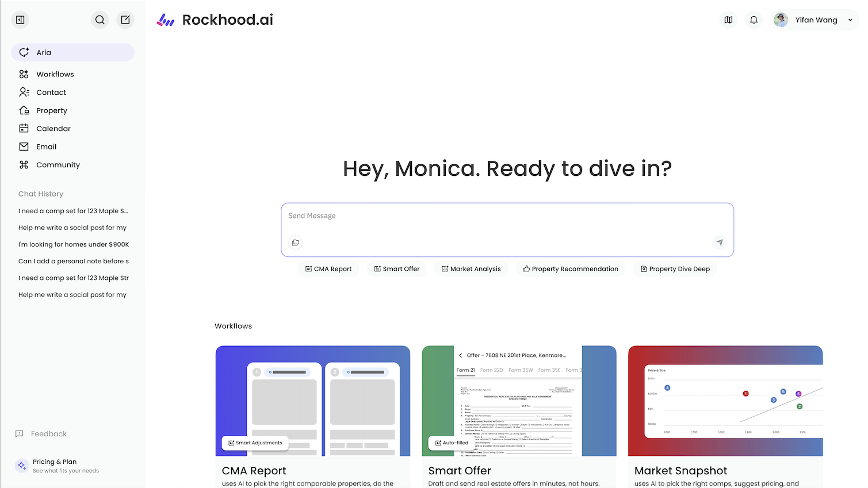Open last 'Help me write a social post for my' chat

click(x=72, y=294)
